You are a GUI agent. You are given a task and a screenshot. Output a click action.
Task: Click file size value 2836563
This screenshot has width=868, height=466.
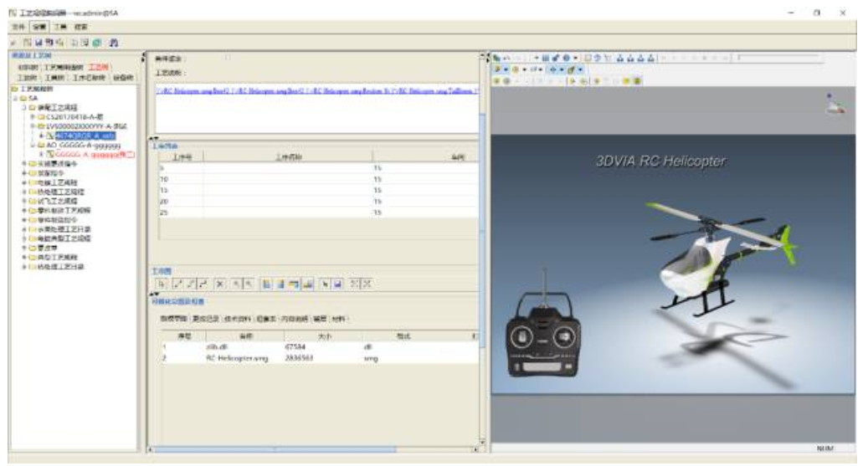coord(299,359)
